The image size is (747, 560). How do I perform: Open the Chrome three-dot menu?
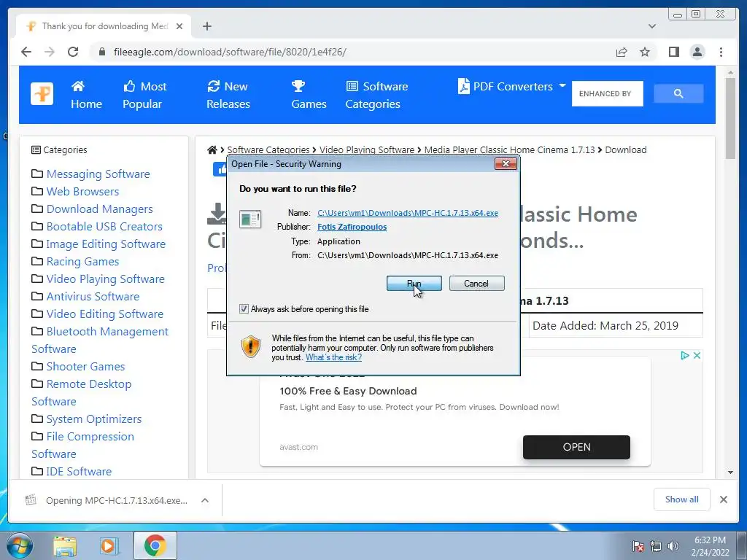tap(721, 52)
